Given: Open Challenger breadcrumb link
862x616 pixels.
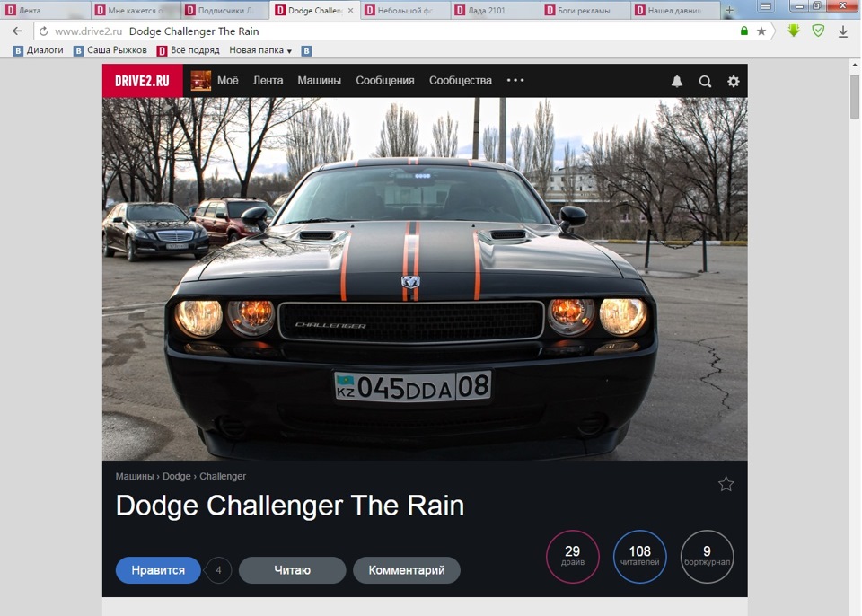Looking at the screenshot, I should pos(223,476).
